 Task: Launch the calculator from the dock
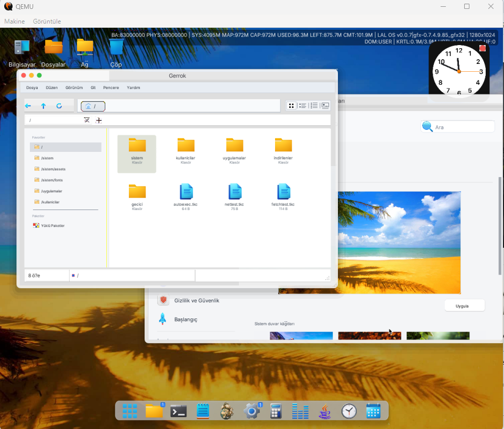[x=276, y=411]
